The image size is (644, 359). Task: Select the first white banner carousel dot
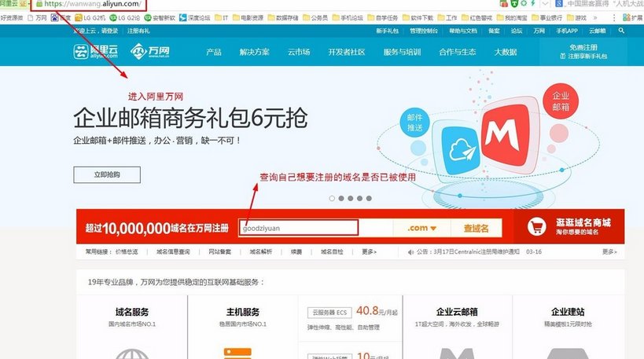click(x=332, y=198)
